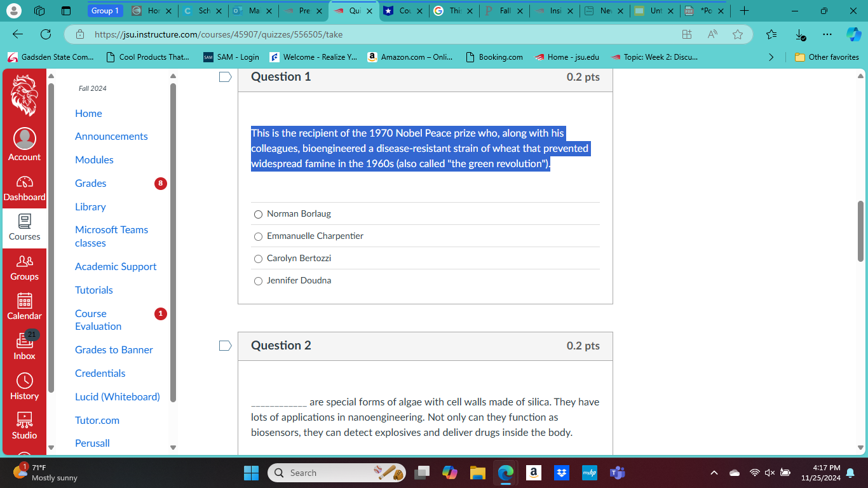Open the browser Favorites list
Image resolution: width=868 pixels, height=488 pixels.
coord(771,34)
